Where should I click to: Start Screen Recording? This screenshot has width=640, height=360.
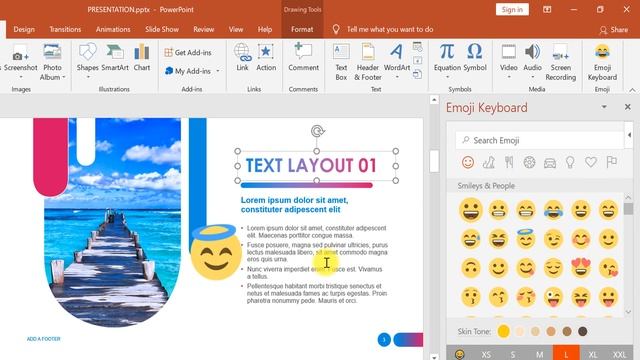[560, 62]
